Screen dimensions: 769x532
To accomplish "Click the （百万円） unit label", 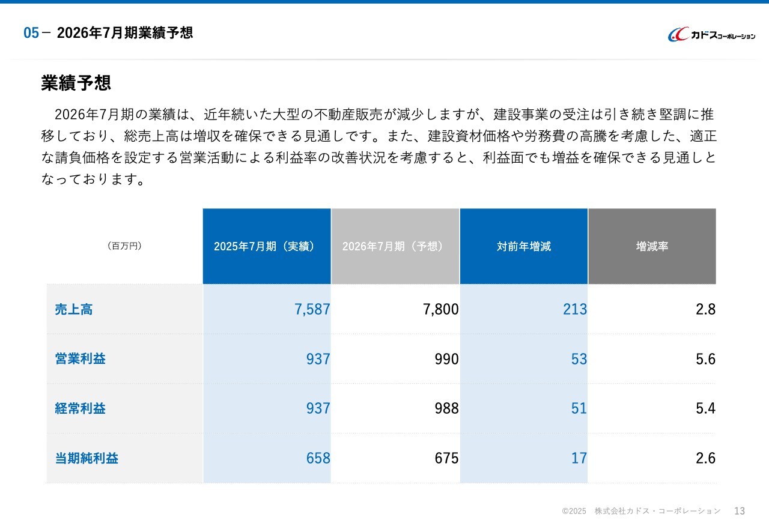I will tap(124, 246).
